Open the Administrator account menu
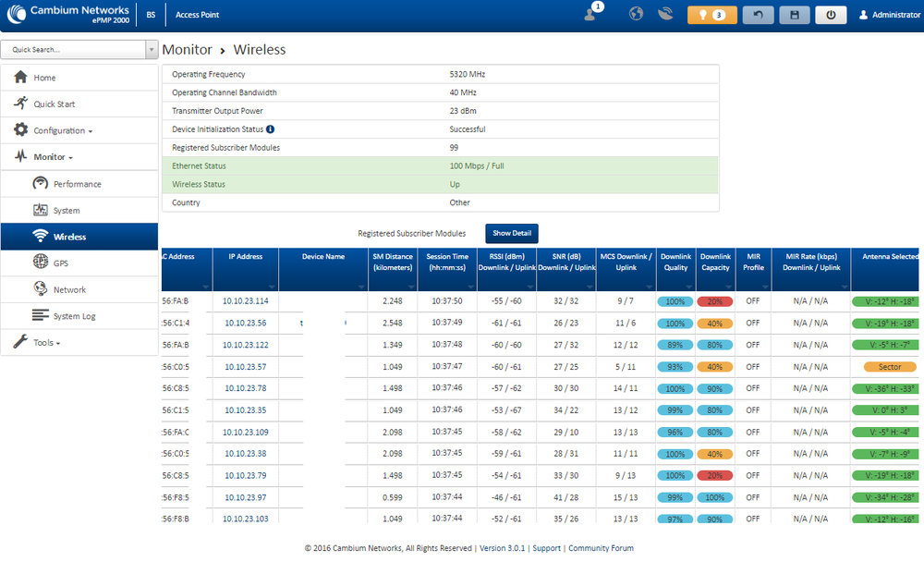This screenshot has height=562, width=924. tap(890, 15)
